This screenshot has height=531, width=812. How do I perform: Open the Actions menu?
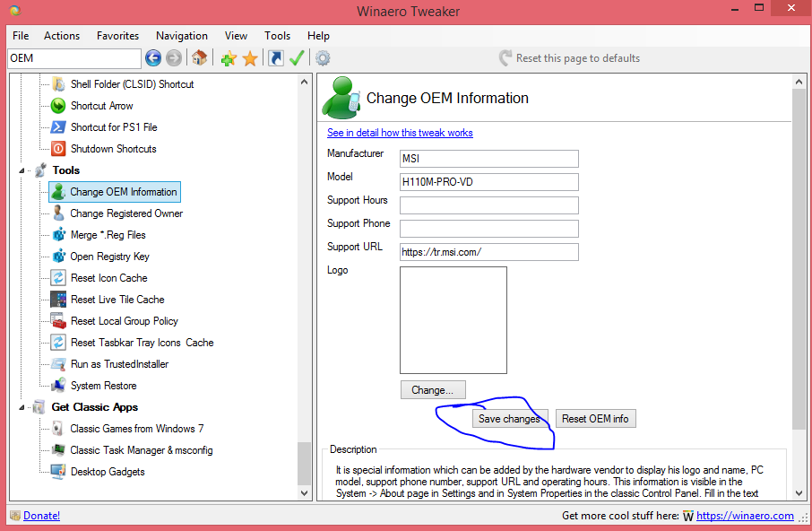click(x=62, y=36)
